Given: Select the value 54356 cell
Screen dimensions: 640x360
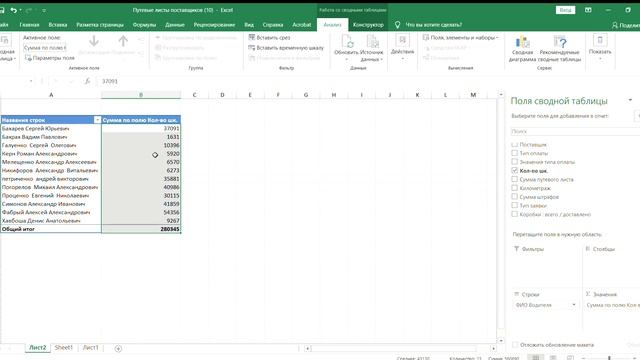Looking at the screenshot, I should 141,212.
